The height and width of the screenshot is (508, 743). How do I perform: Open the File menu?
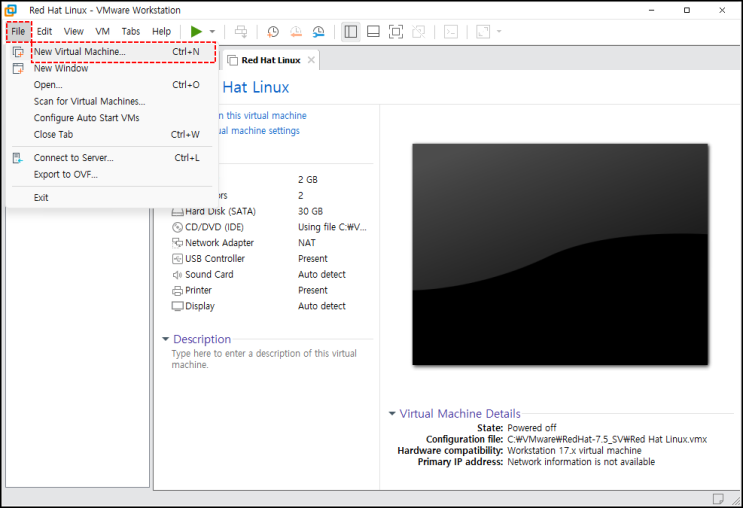(x=18, y=31)
